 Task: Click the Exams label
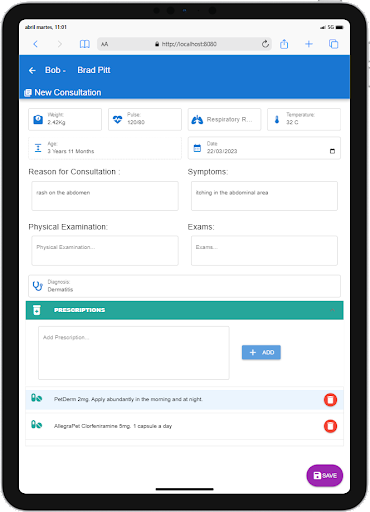click(201, 227)
